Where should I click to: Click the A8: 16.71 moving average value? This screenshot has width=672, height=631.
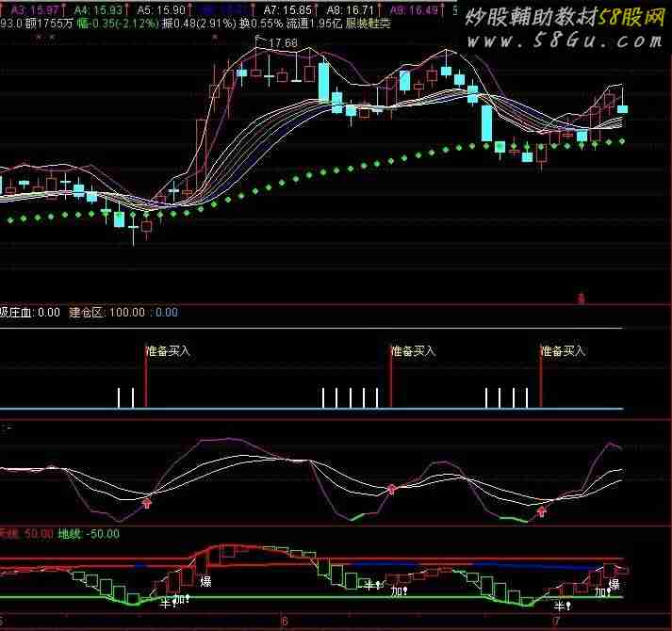coord(351,9)
